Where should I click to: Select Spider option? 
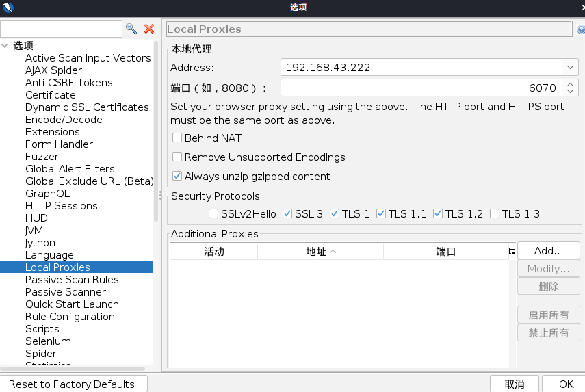tap(41, 353)
